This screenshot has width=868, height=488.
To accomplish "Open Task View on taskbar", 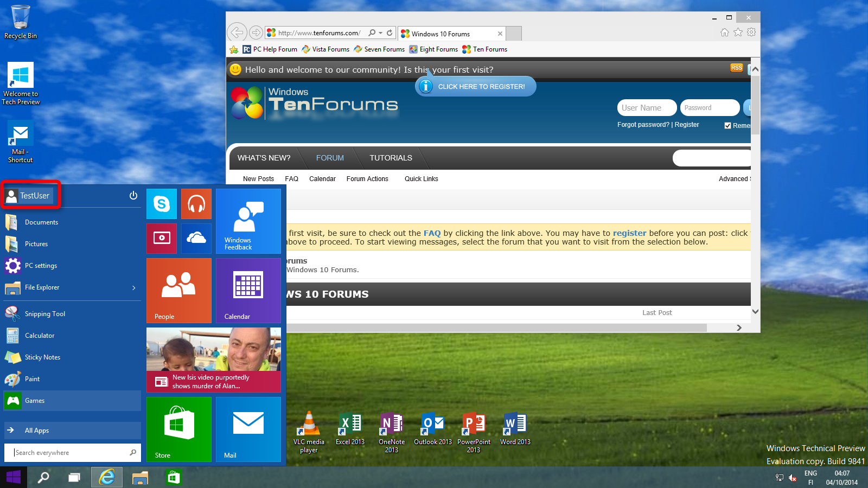I will pos(74,477).
